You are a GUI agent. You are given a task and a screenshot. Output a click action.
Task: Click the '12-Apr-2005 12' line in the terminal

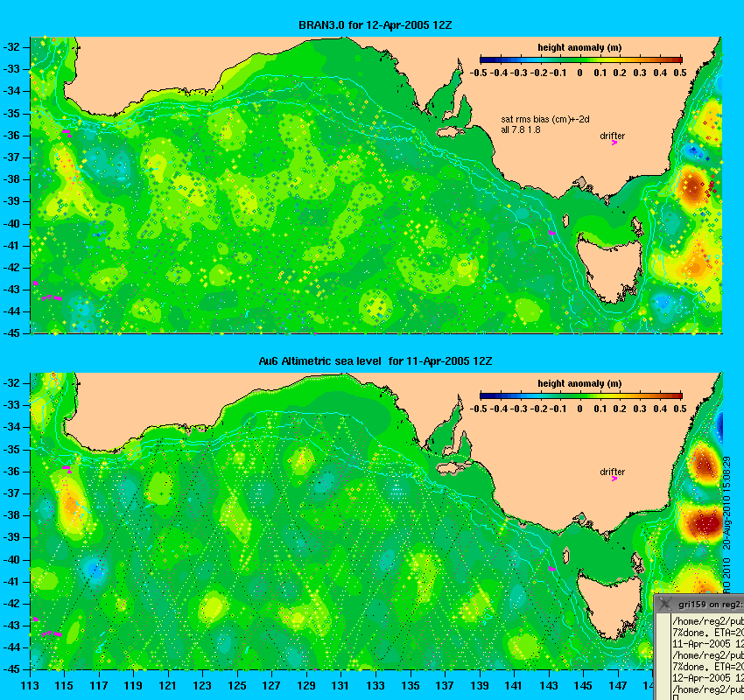point(708,678)
